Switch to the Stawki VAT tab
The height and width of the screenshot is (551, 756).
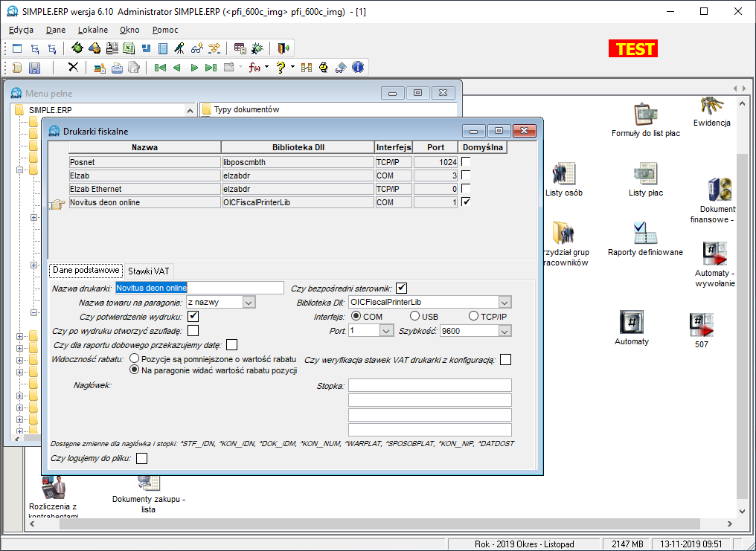[x=149, y=271]
